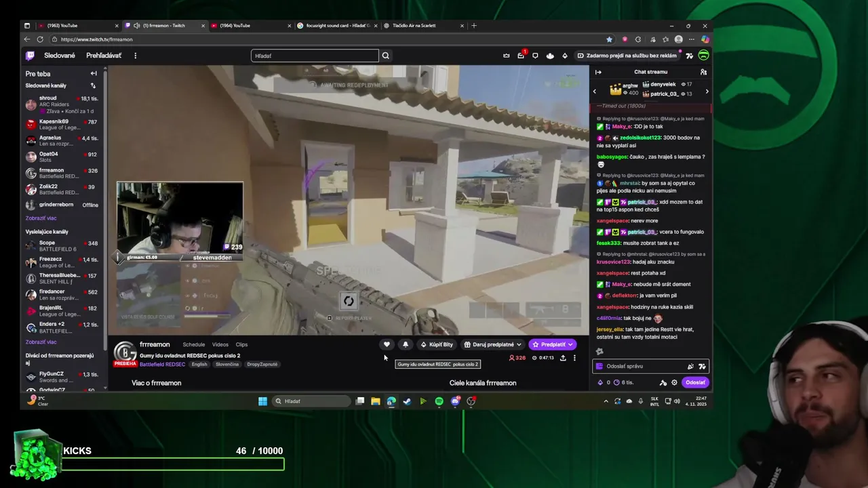Click the browser address bar URL
Viewport: 868px width, 488px height.
pyautogui.click(x=96, y=39)
